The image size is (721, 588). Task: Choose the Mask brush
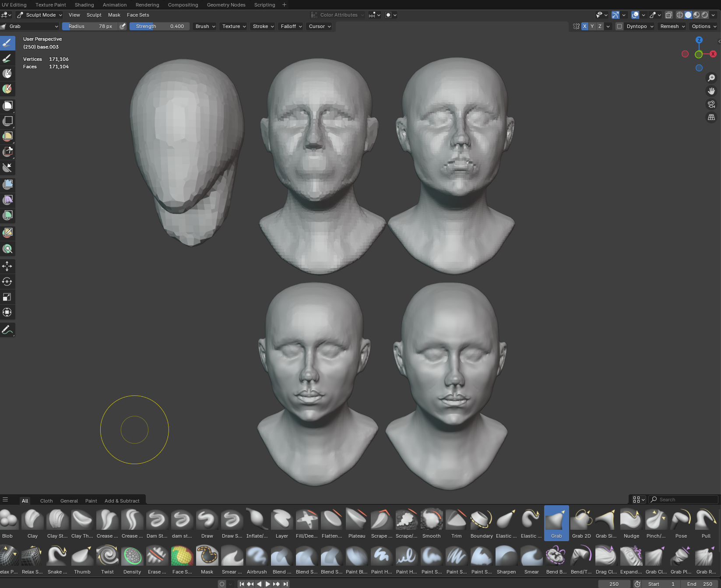[x=207, y=559]
